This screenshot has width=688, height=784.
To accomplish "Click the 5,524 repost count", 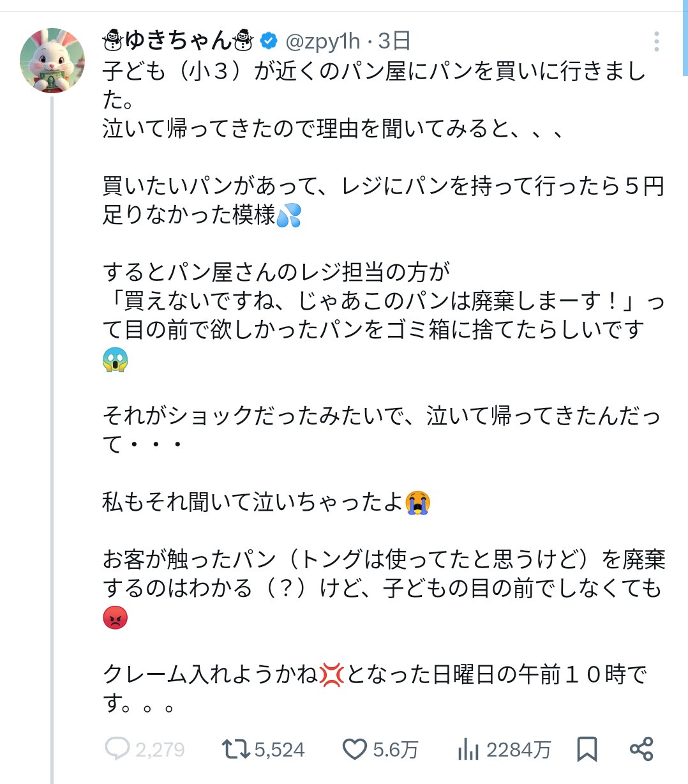I will click(280, 750).
